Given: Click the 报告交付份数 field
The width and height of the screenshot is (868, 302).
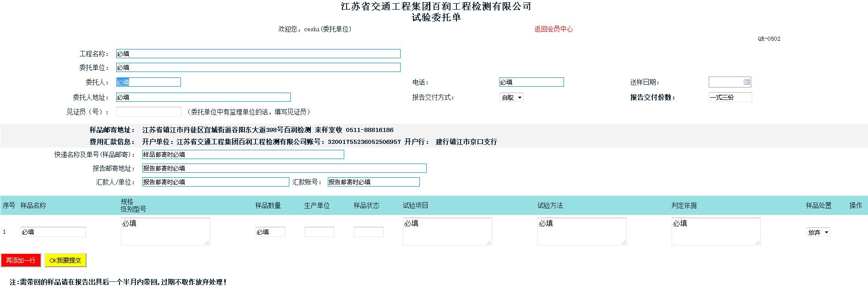Looking at the screenshot, I should pyautogui.click(x=730, y=97).
